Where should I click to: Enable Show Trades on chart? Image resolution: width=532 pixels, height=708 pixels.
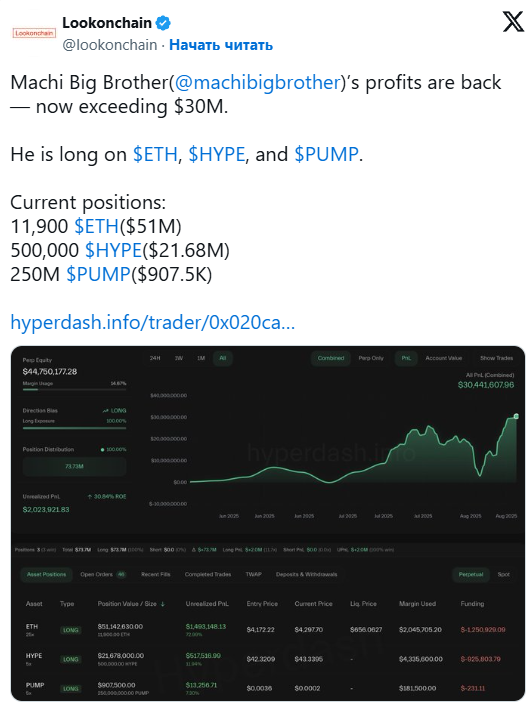tap(496, 358)
